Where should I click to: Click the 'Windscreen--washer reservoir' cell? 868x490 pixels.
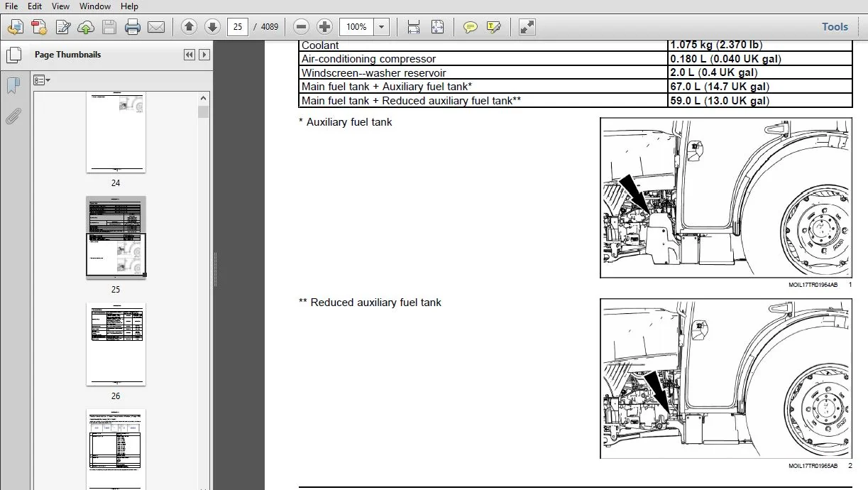[483, 72]
